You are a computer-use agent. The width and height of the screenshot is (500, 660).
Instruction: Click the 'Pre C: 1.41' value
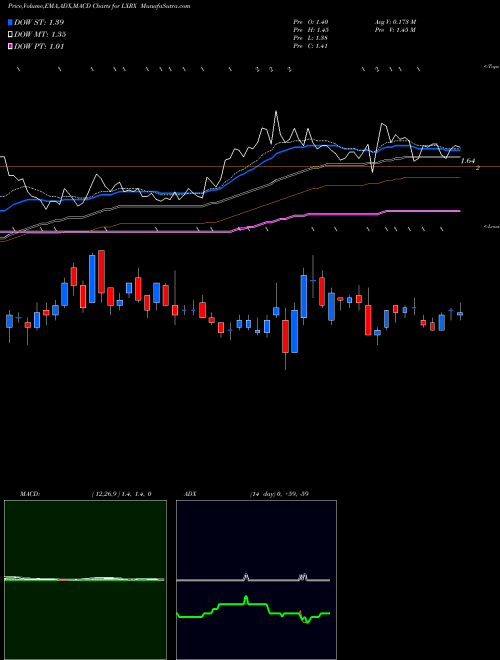click(x=310, y=46)
